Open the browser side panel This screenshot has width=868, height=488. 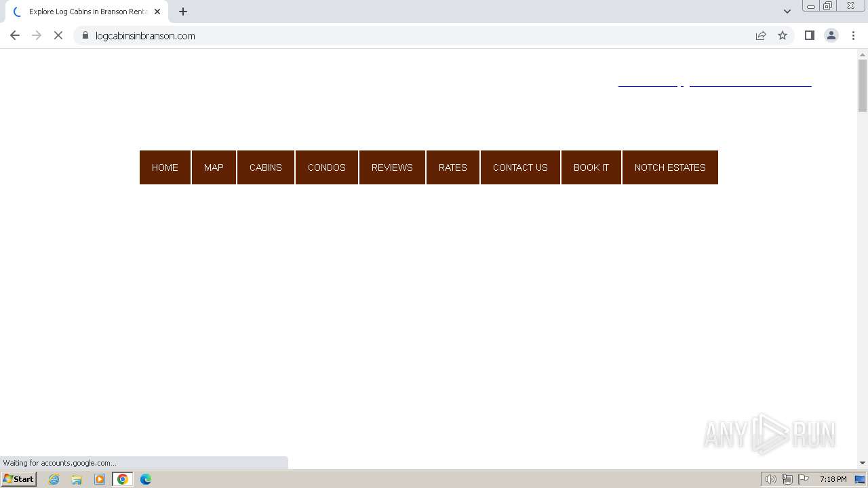(809, 35)
